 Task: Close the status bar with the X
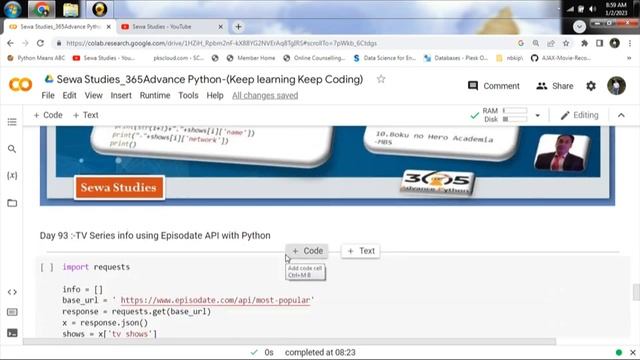coord(633,352)
